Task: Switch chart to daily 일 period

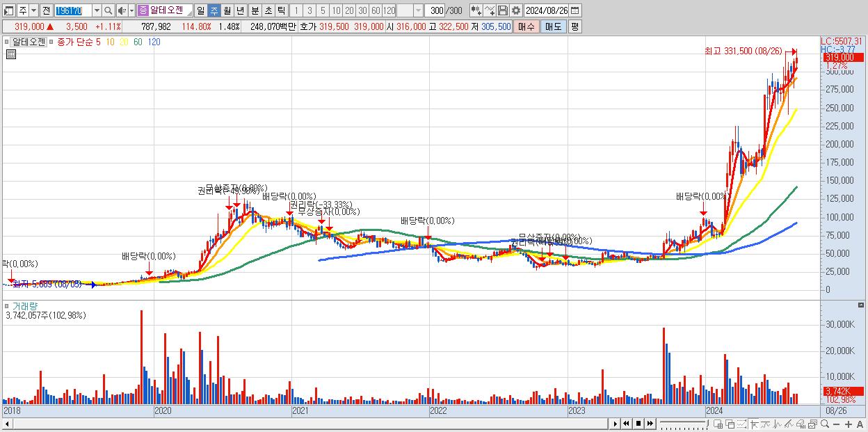Action: coord(200,10)
